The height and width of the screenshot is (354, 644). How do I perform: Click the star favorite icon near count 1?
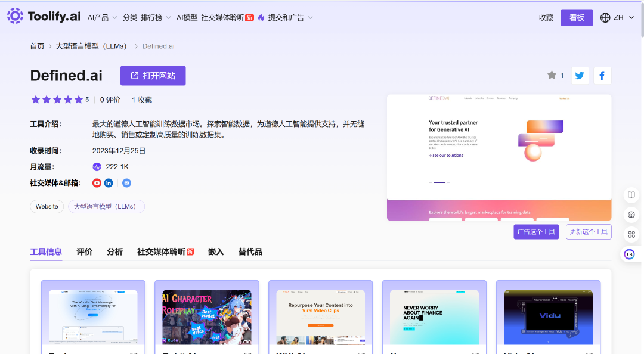552,75
